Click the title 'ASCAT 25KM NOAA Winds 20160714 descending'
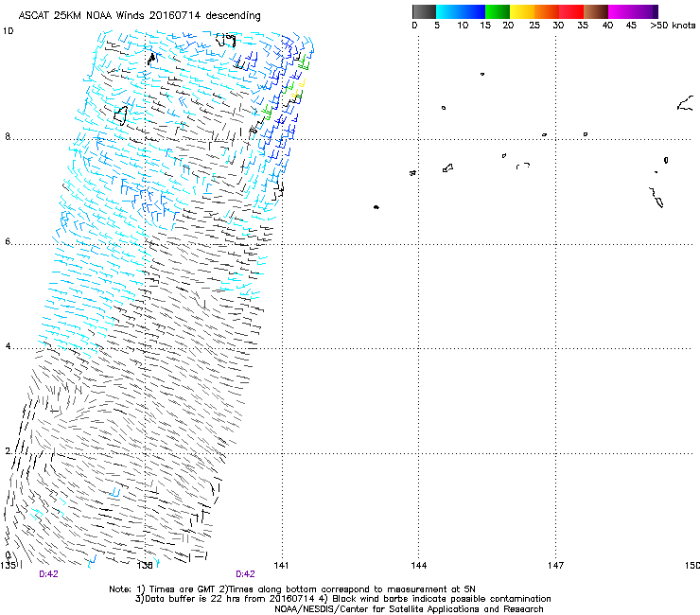 click(x=139, y=15)
